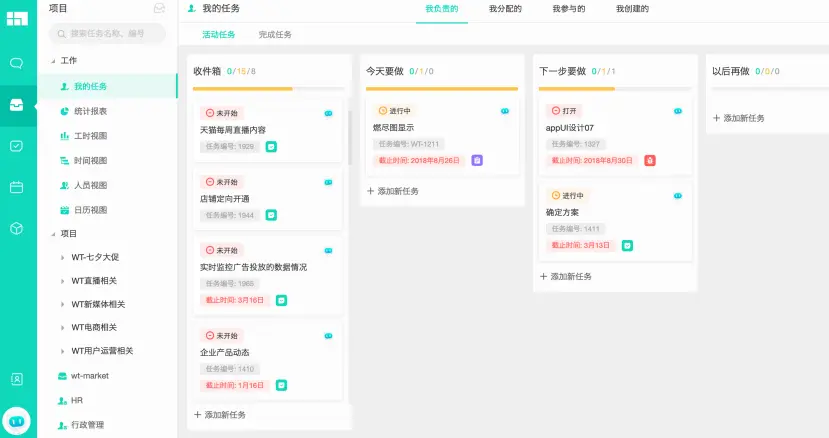
Task: Click green tag icon on 天猫每周直播内容 card
Action: 271,147
